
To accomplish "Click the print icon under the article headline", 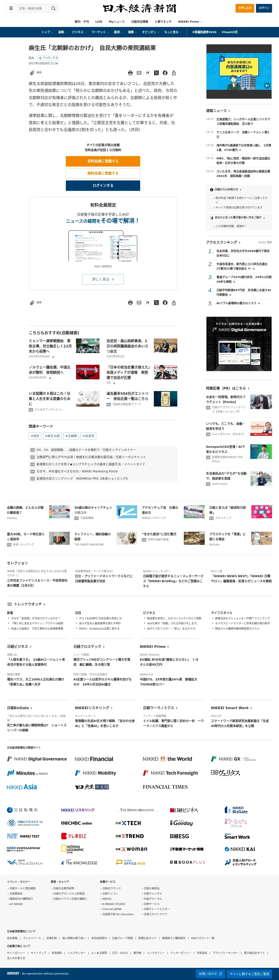I will [130, 73].
